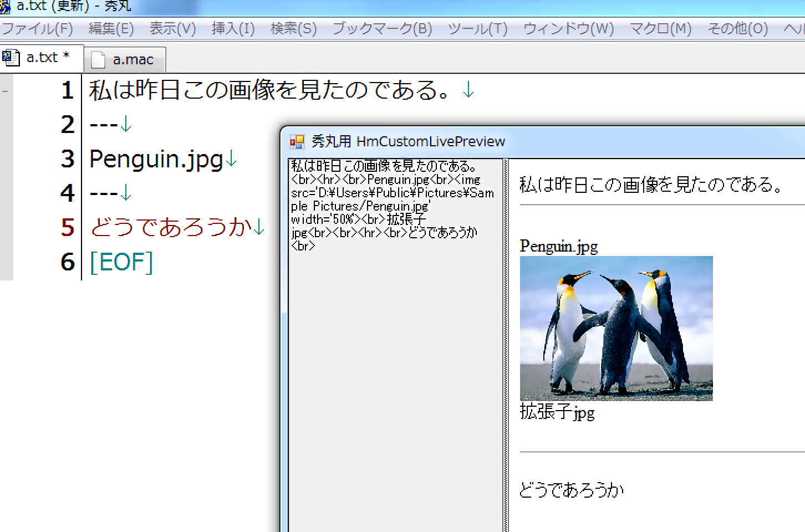Click line number 3 in the gutter
Viewport: 805px width, 532px height.
click(67, 159)
